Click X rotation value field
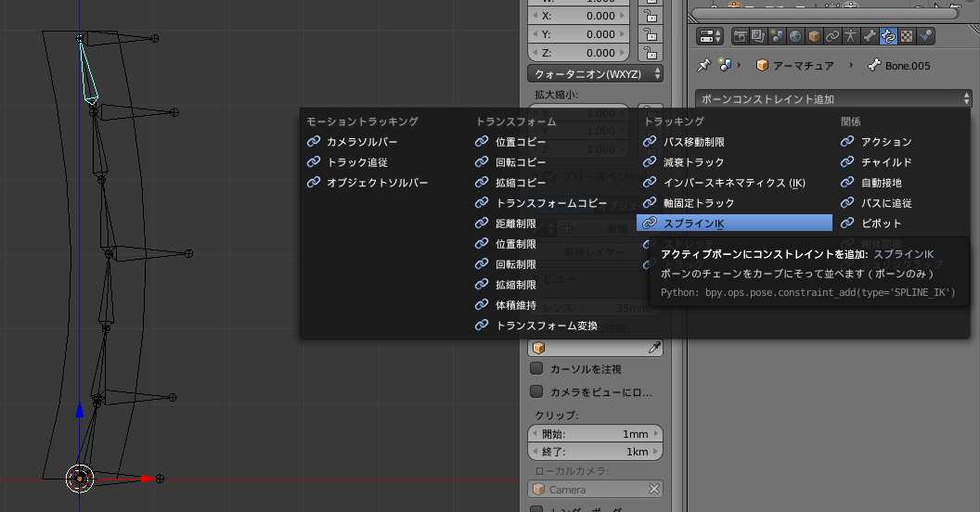 [x=578, y=16]
